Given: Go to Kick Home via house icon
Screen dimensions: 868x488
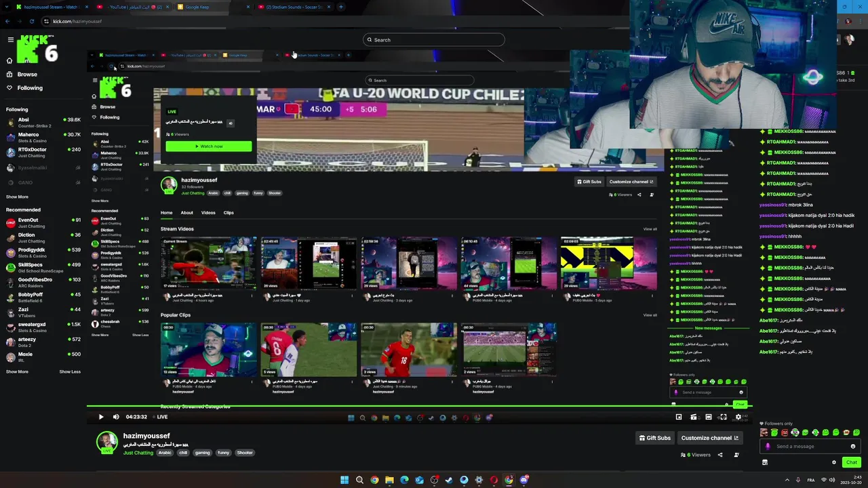Looking at the screenshot, I should (x=9, y=60).
